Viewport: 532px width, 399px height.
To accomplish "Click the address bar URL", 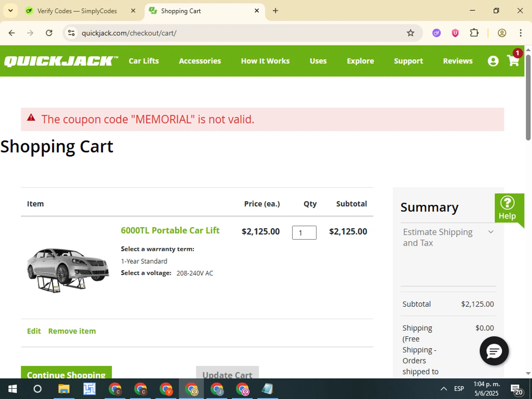I will click(129, 33).
